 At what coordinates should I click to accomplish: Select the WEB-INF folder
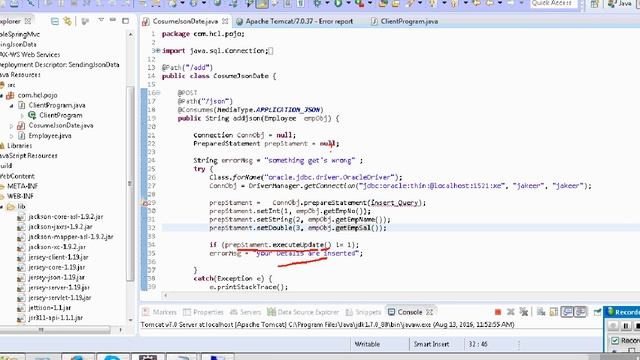[x=20, y=197]
